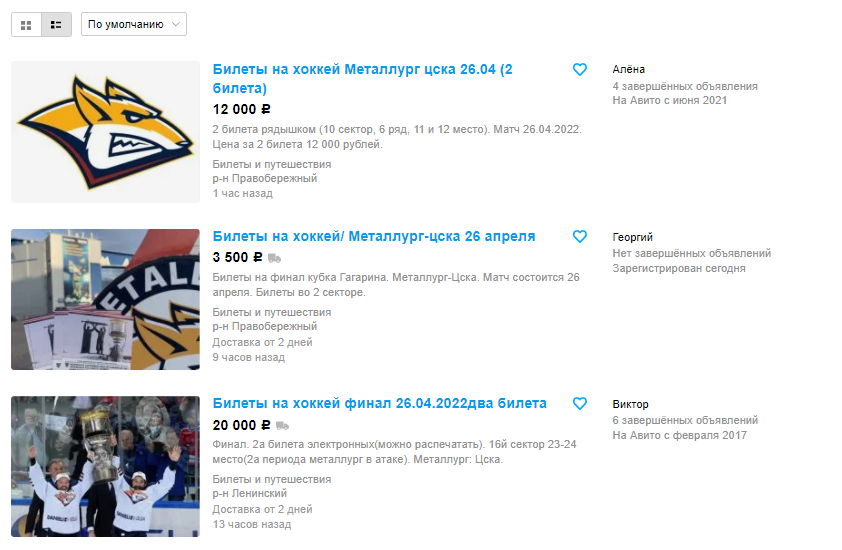Add Георгий's listing to favorites
Image resolution: width=842 pixels, height=550 pixels.
580,236
